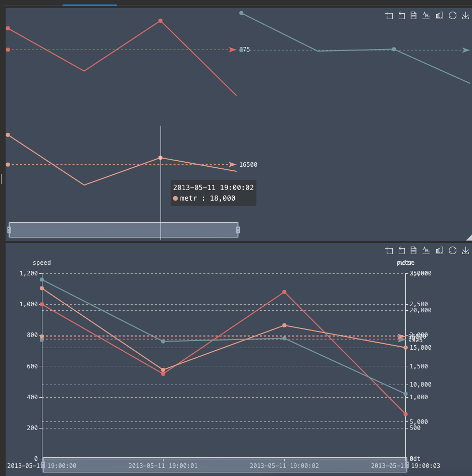Click resize handle at top chart corner

point(468,237)
